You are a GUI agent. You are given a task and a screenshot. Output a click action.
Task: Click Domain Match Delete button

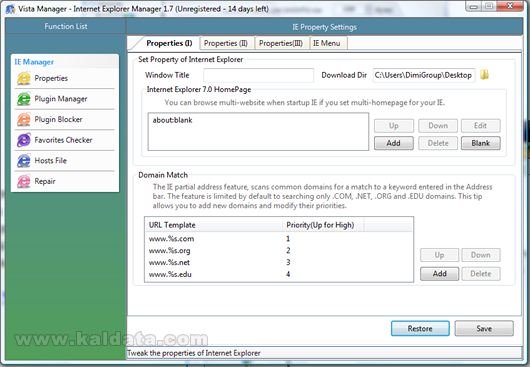481,274
